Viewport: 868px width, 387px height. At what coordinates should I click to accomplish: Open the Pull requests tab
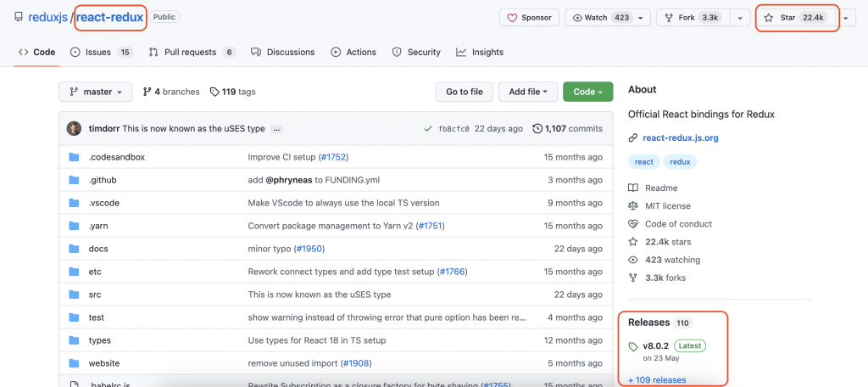[x=192, y=52]
